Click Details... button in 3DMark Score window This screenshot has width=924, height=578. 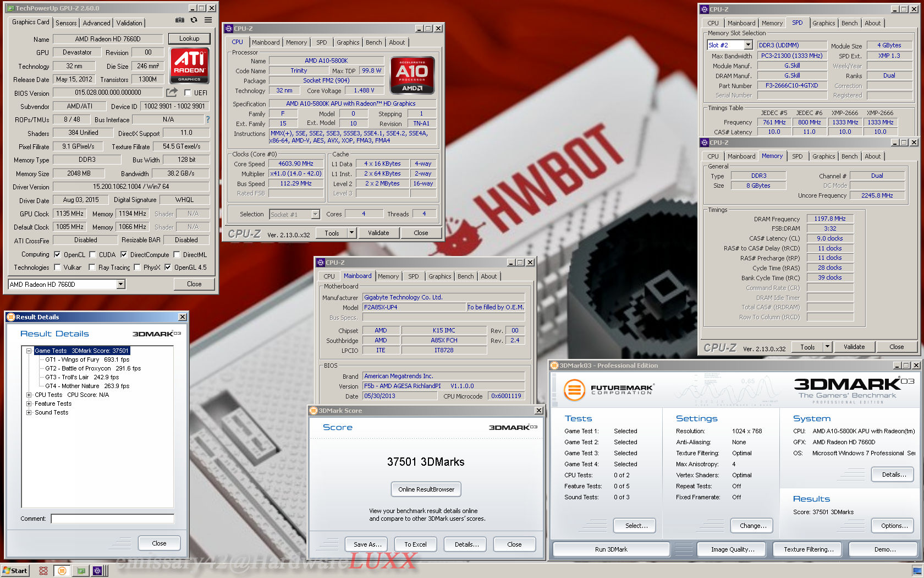pyautogui.click(x=466, y=544)
